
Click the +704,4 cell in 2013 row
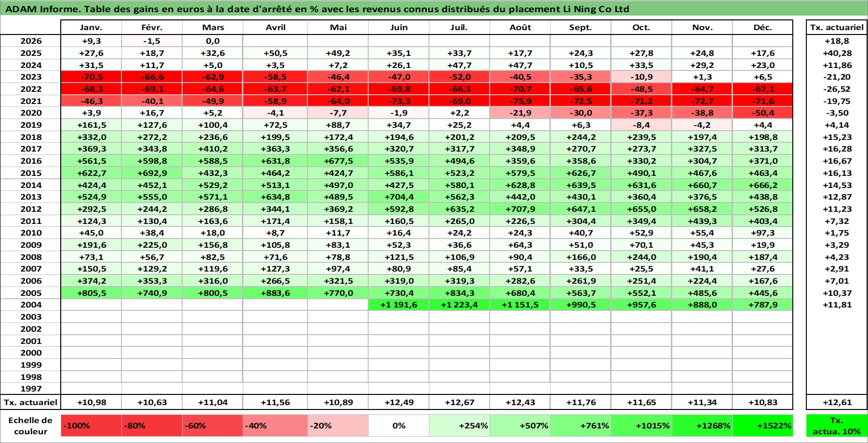[x=399, y=197]
